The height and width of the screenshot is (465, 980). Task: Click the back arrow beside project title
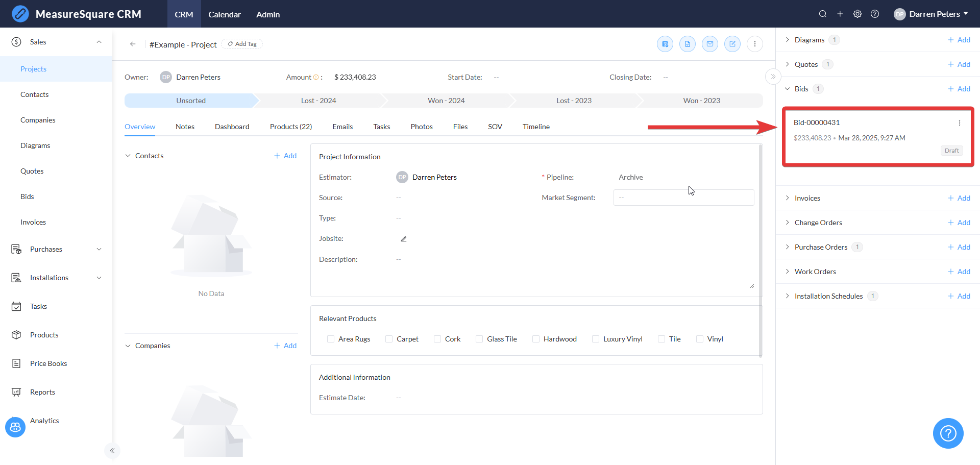pos(133,44)
